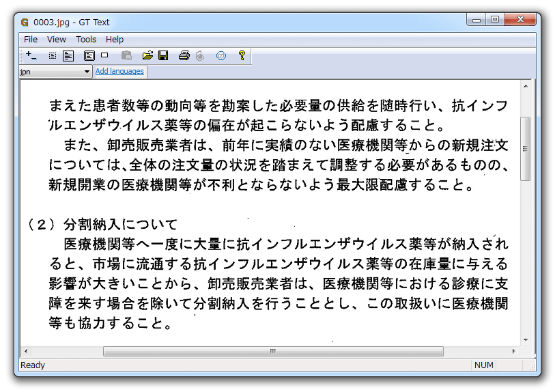Click the heading （２）分割納入について
Viewport: 555px width, 392px height.
click(x=102, y=225)
